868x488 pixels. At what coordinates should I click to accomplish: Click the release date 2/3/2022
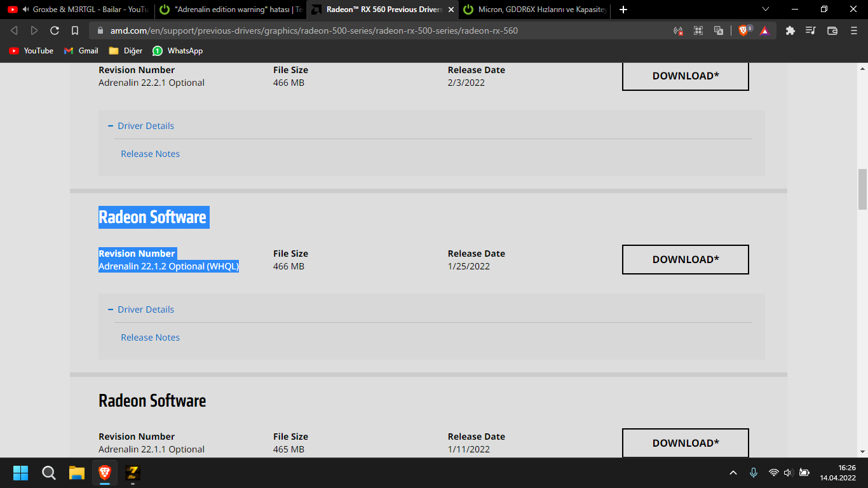466,83
